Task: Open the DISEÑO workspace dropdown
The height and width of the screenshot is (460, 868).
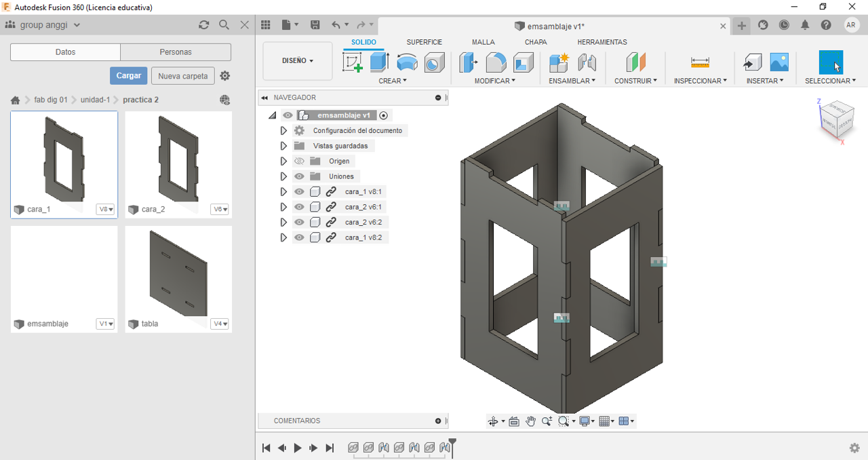Action: point(297,61)
